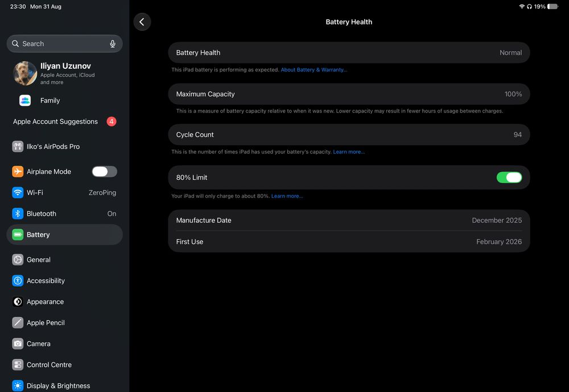
Task: Open Iliyan Uzunov Apple Account
Action: (65, 73)
